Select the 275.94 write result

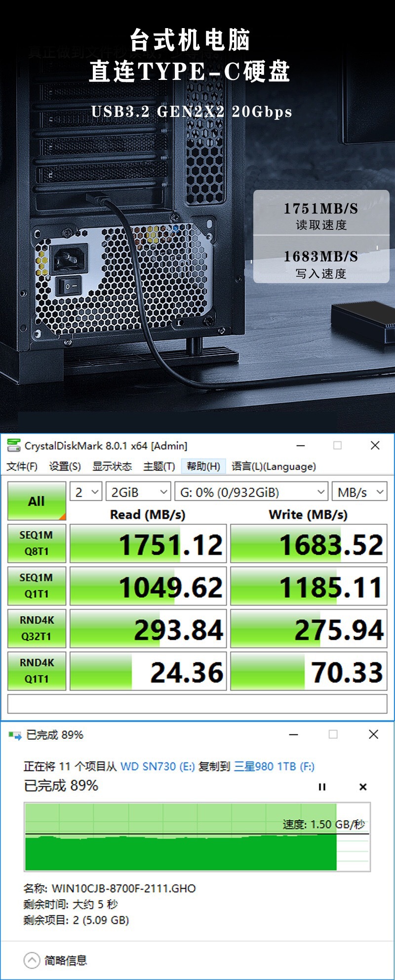[x=309, y=628]
